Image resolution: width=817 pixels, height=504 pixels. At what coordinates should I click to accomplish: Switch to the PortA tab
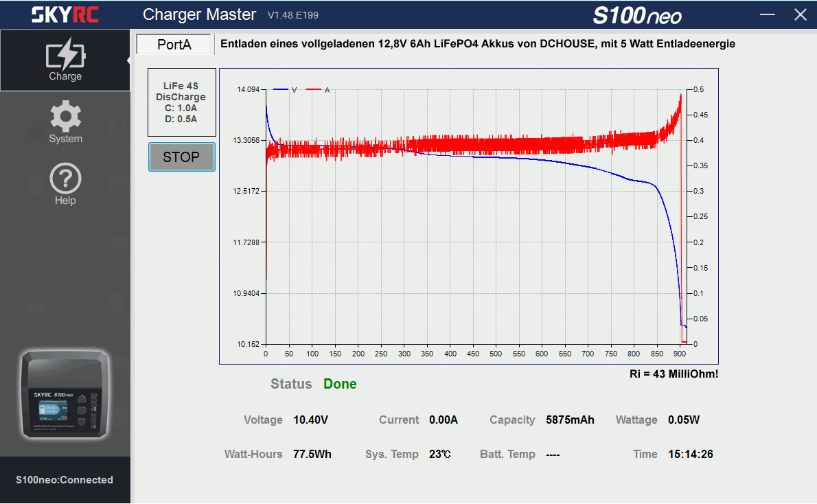174,45
